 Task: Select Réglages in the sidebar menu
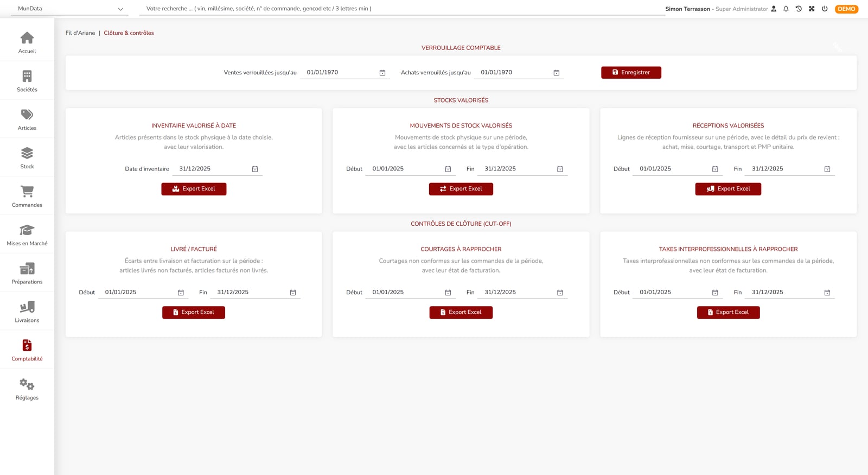tap(27, 389)
